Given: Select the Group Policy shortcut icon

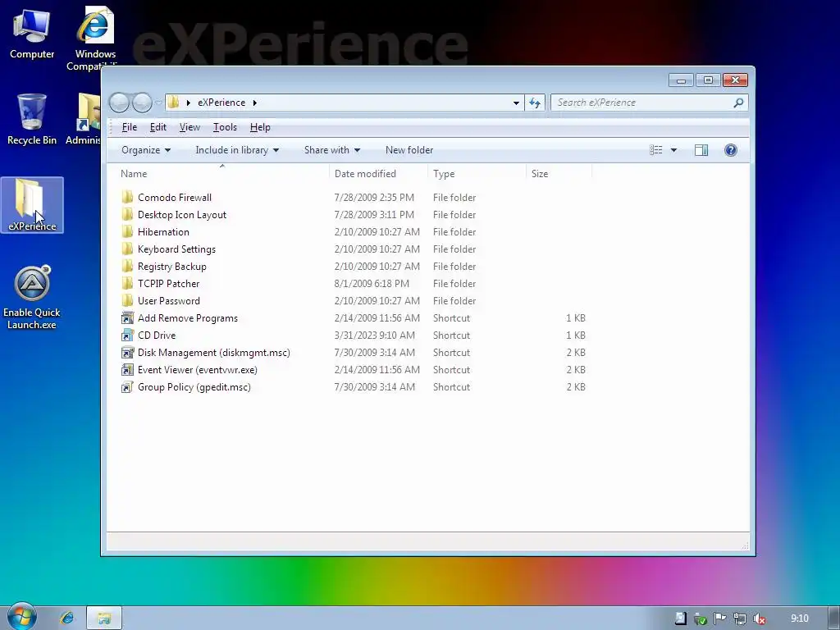Looking at the screenshot, I should click(127, 387).
